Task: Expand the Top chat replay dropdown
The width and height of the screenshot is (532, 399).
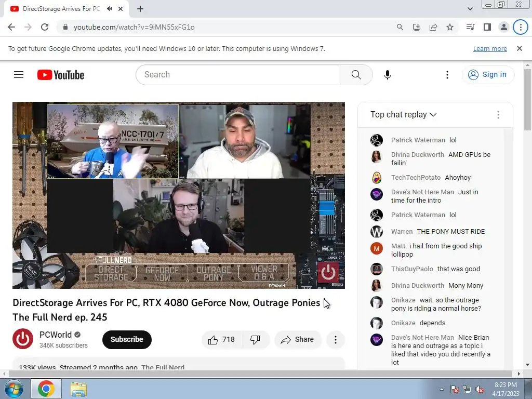Action: 403,115
